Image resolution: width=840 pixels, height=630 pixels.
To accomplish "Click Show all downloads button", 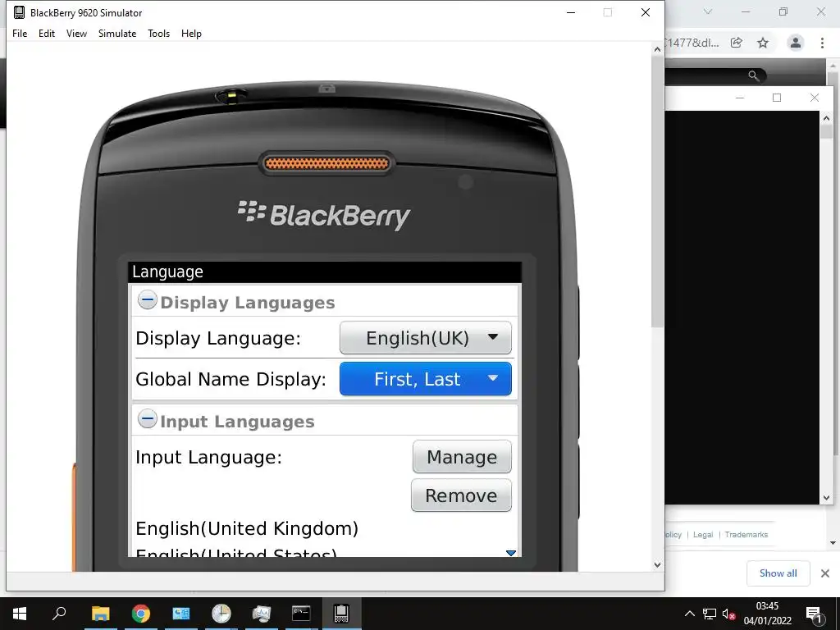I will click(x=778, y=573).
